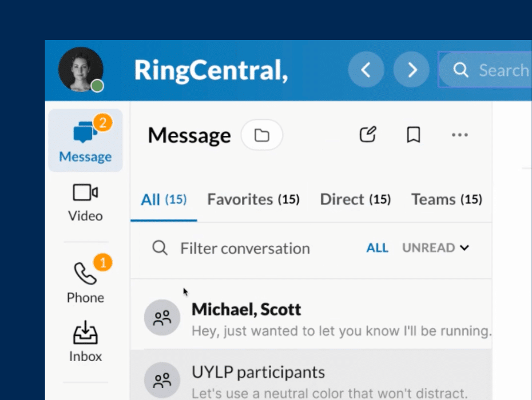The width and height of the screenshot is (532, 400).
Task: Open bookmarks with the bookmark icon
Action: point(413,135)
